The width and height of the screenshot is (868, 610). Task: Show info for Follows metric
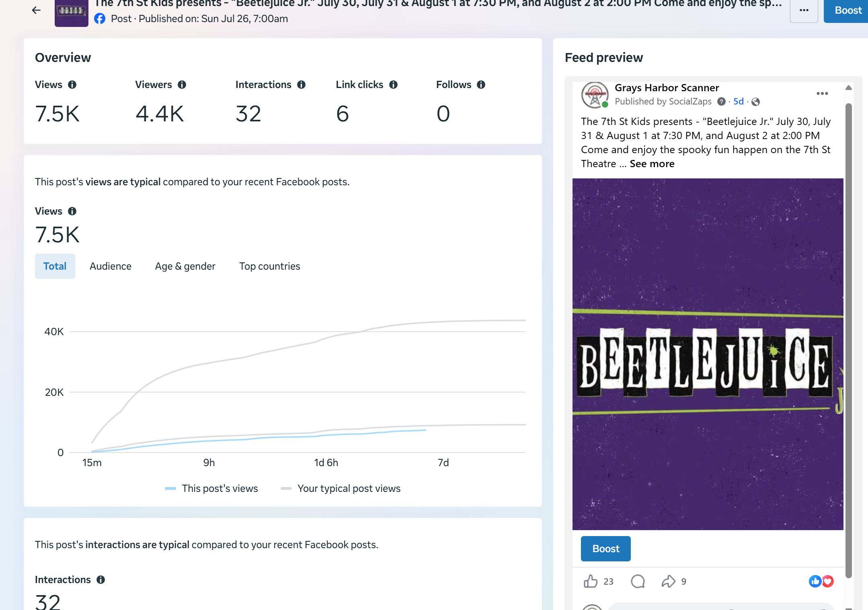[x=481, y=85]
